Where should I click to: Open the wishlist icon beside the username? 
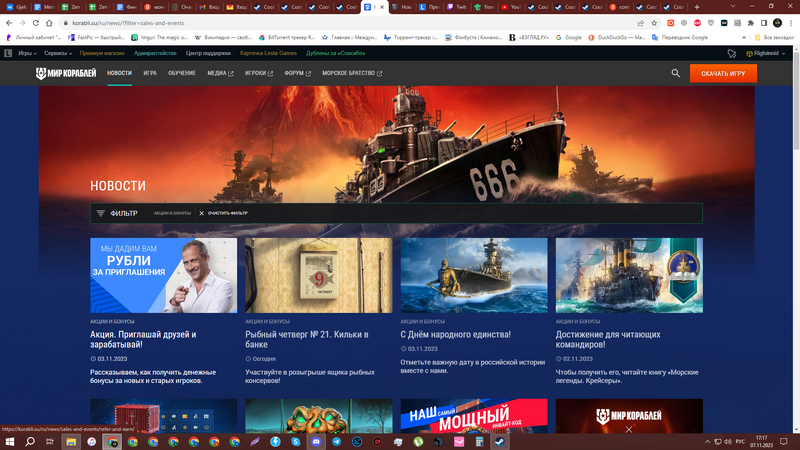point(732,53)
